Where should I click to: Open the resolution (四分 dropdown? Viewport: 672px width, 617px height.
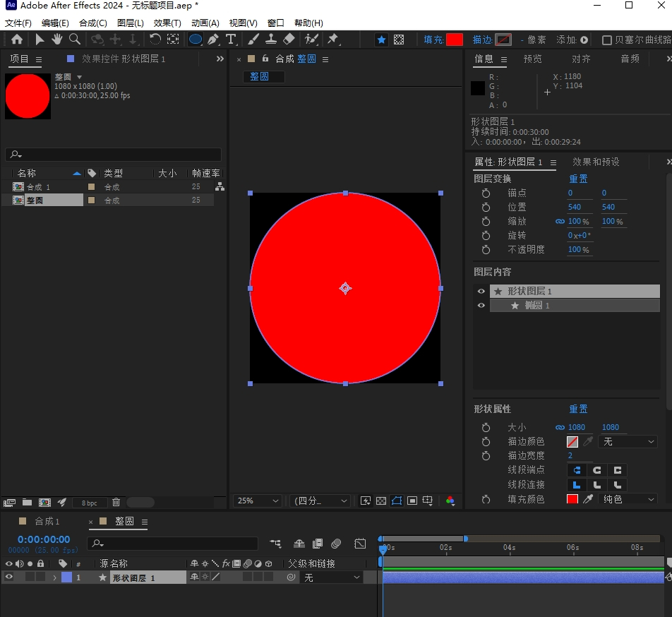coord(320,501)
